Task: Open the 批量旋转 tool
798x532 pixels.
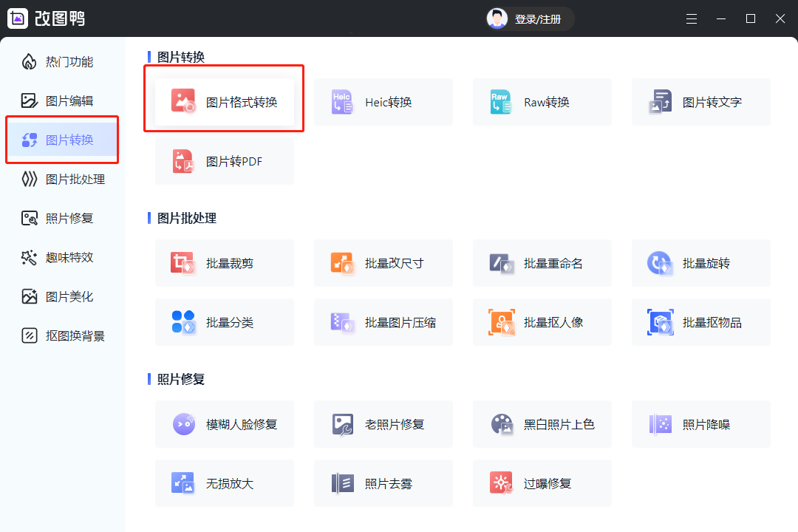Action: [700, 263]
